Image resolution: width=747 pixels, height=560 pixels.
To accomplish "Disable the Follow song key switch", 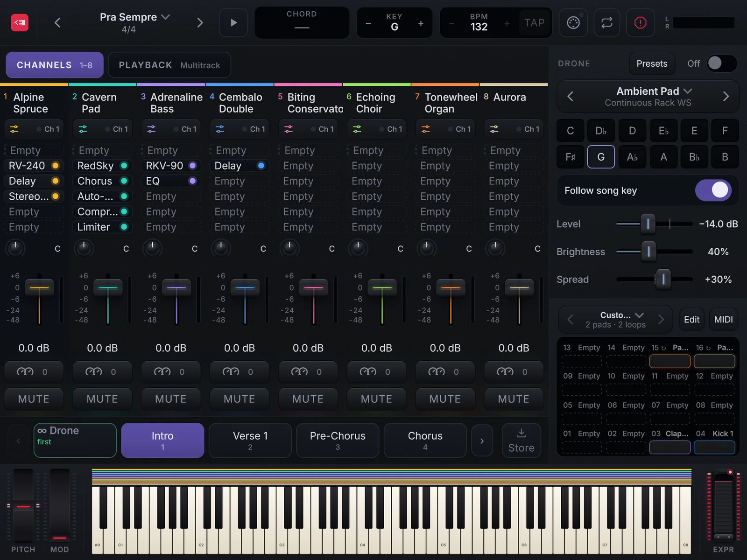I will pos(713,190).
